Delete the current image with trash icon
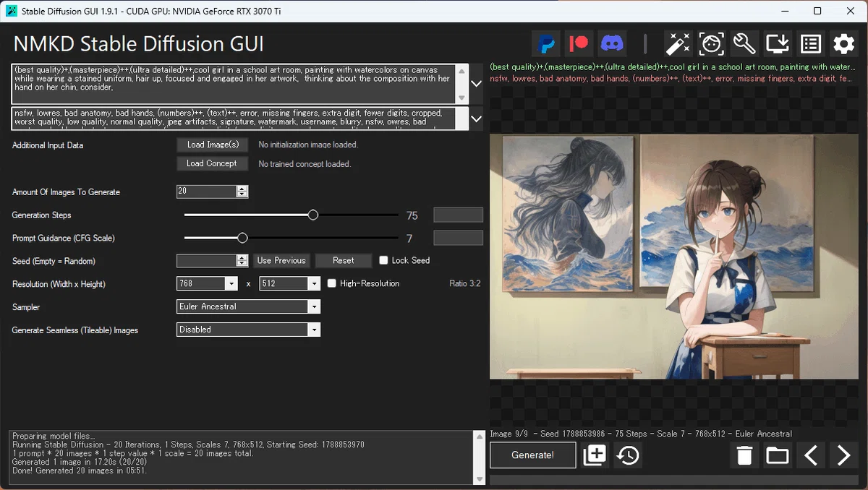This screenshot has width=868, height=490. (744, 455)
